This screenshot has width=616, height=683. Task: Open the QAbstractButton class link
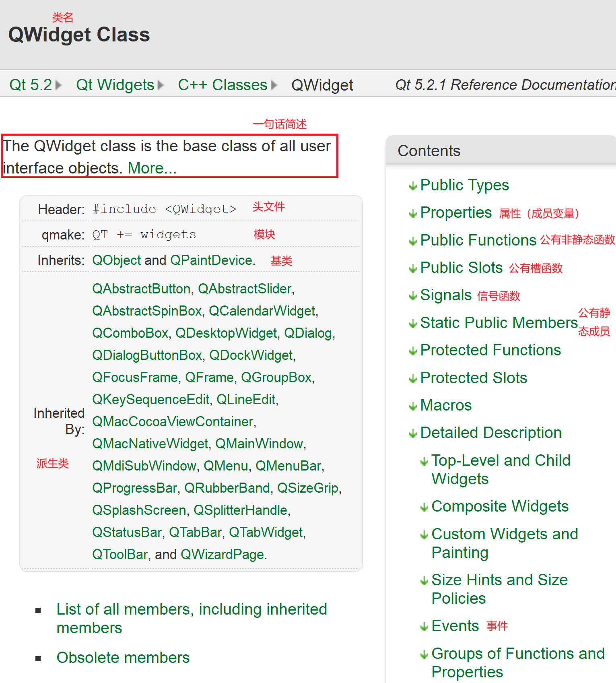(141, 289)
